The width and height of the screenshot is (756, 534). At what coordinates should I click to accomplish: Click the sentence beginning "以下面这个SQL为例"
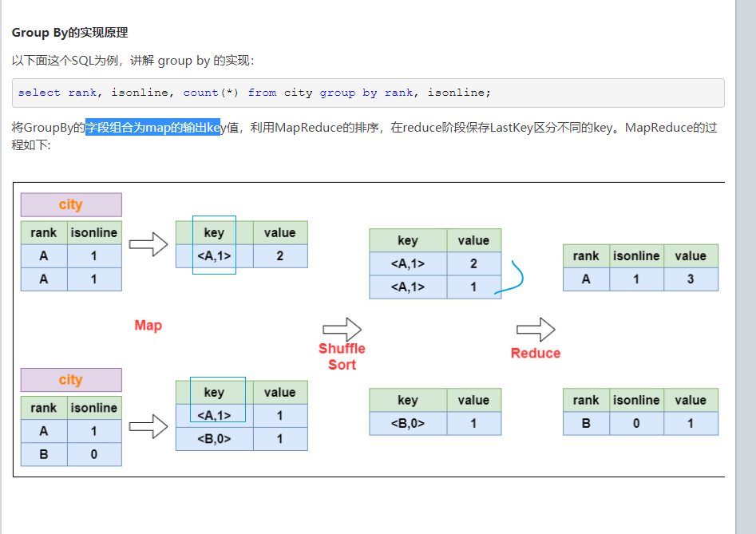point(133,61)
